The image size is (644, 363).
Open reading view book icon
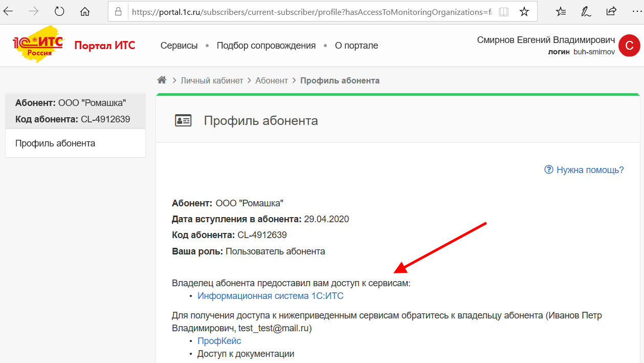503,11
